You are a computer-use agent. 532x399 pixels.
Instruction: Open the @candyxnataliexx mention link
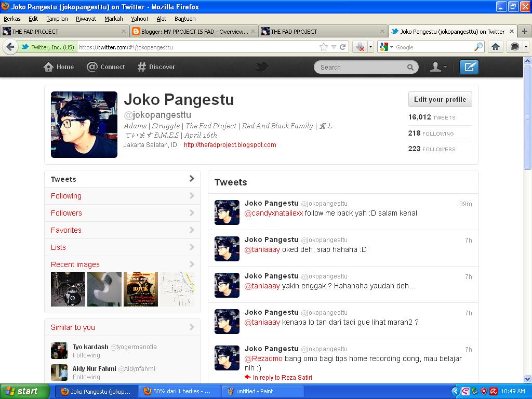(x=273, y=213)
